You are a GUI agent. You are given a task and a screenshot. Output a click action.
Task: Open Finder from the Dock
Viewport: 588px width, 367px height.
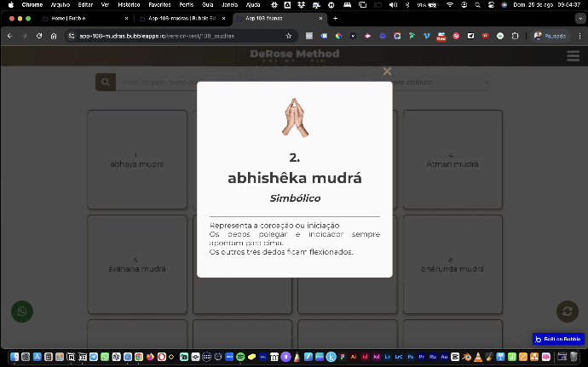14,357
